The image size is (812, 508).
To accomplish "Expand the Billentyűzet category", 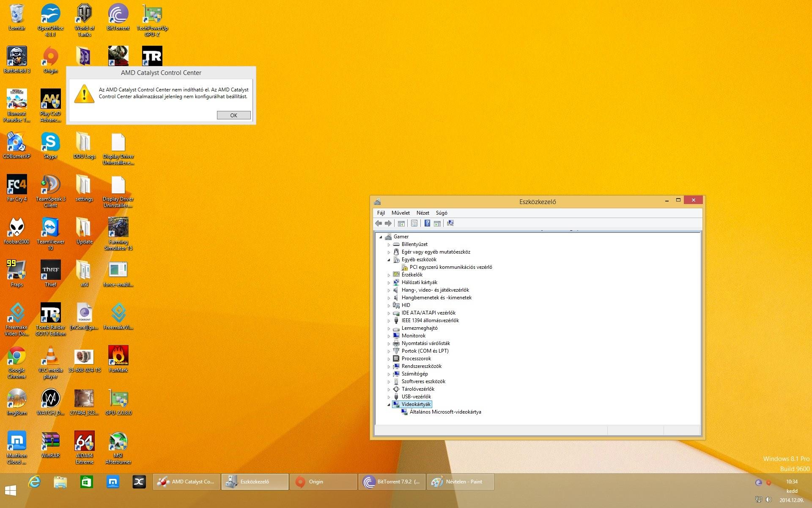I will (x=389, y=245).
